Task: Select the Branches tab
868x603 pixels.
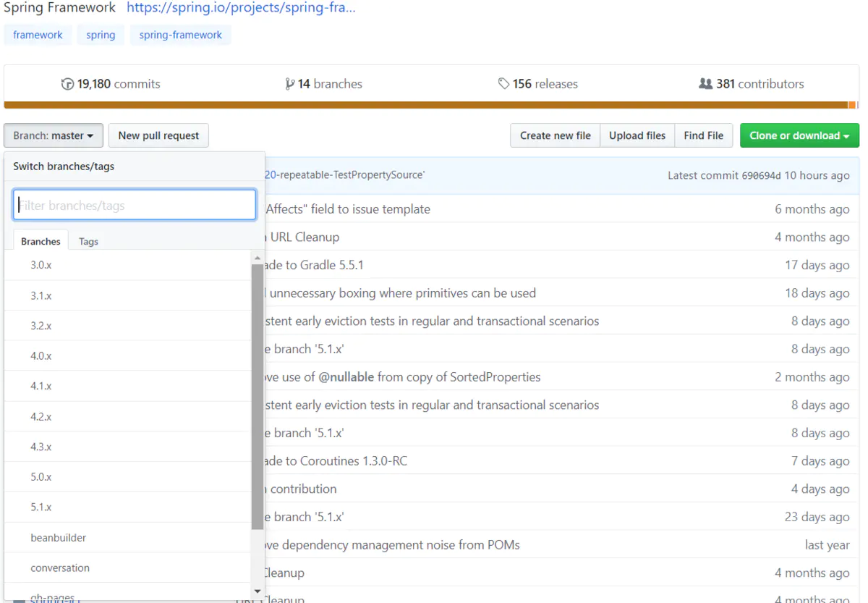Action: (41, 241)
